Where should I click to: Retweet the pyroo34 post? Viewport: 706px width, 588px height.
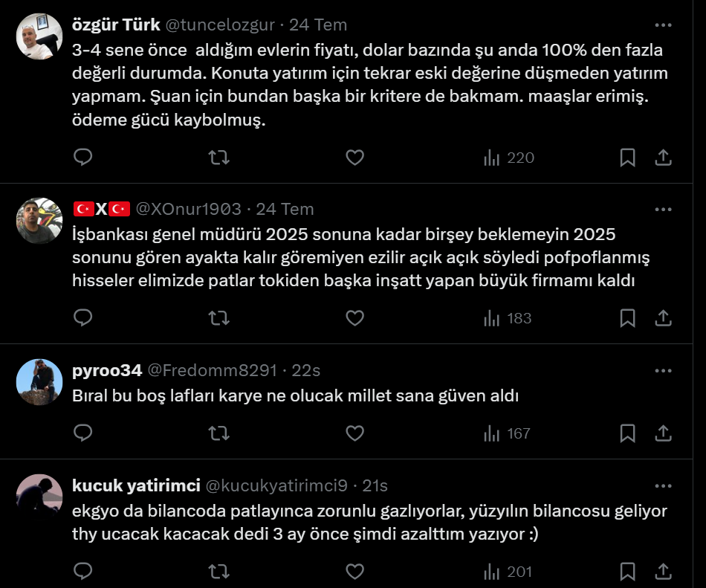point(218,433)
